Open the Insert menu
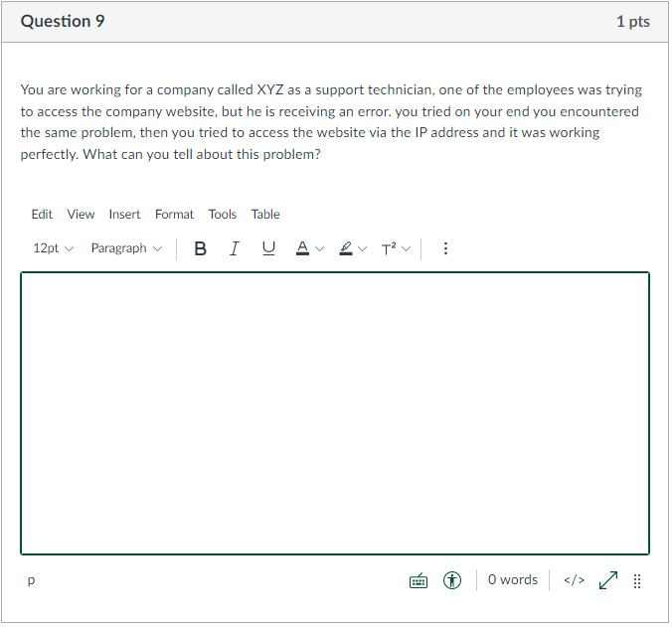The height and width of the screenshot is (627, 672). tap(124, 215)
